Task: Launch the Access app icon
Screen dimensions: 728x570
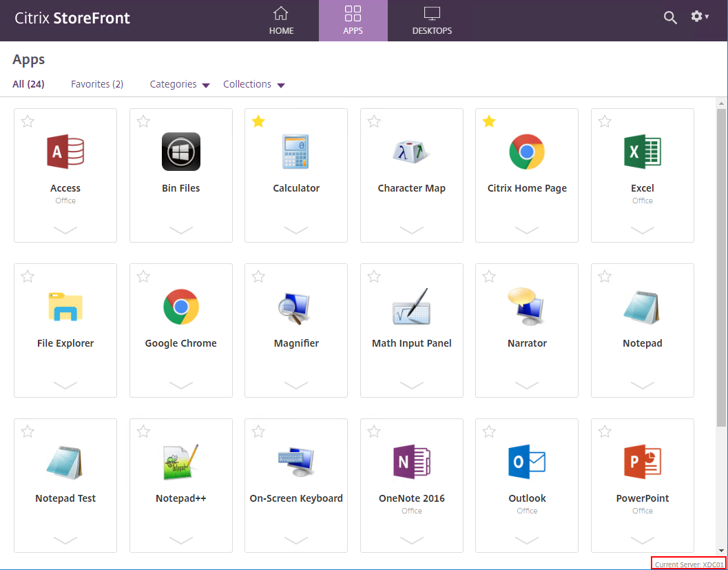Action: click(x=65, y=152)
